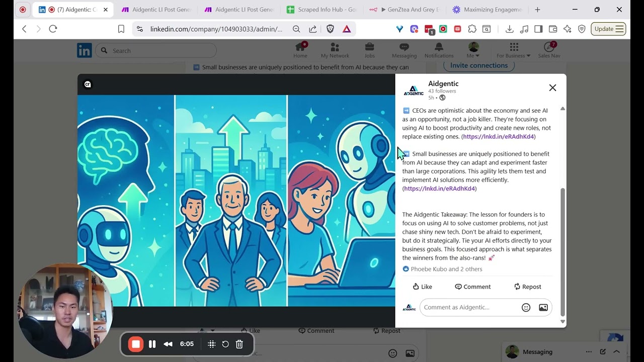
Task: Open the first lnkd.in/eRAdhKd4 link
Action: tap(499, 136)
